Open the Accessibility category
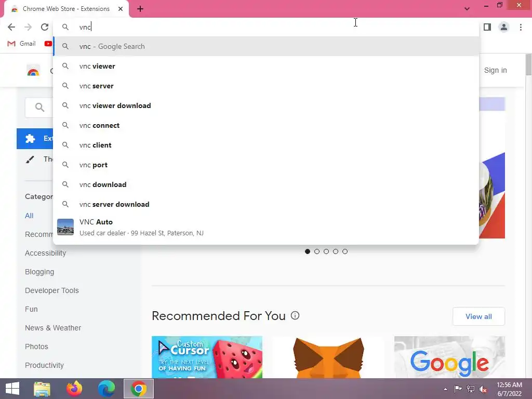This screenshot has width=532, height=399. (46, 253)
